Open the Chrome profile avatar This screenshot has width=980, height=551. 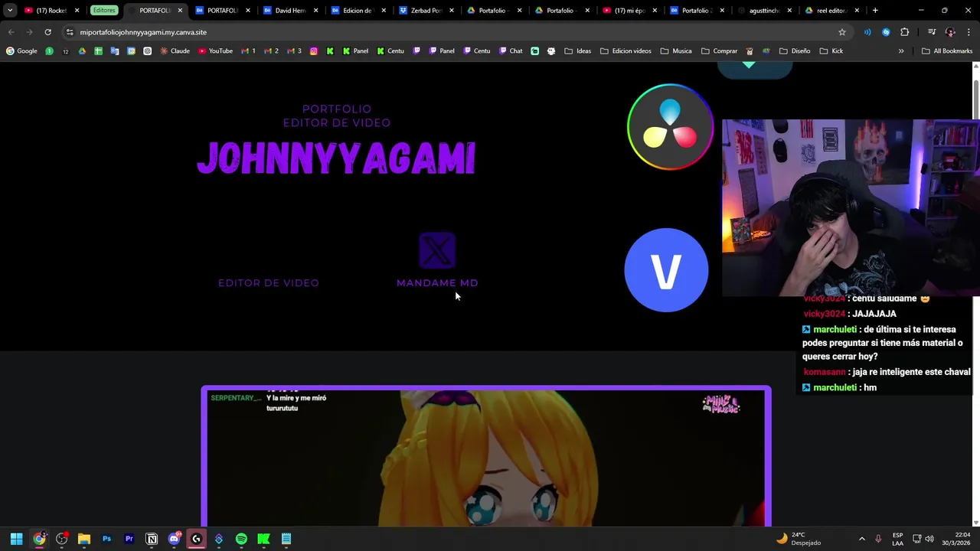(950, 32)
